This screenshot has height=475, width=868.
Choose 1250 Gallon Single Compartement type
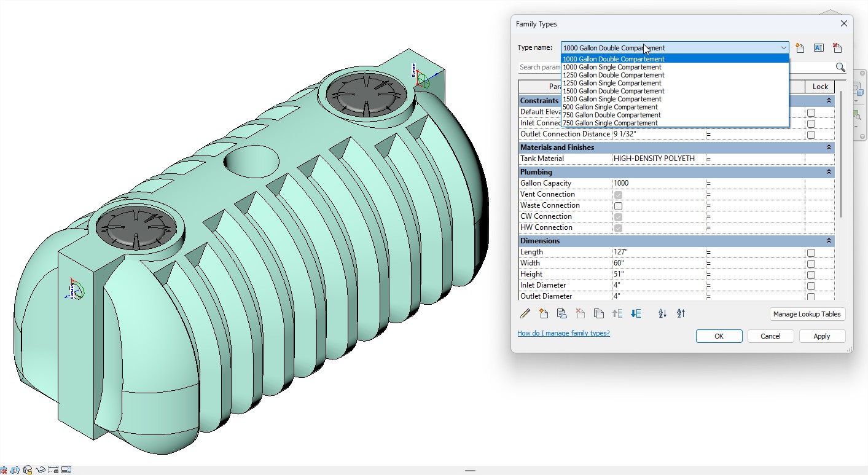click(x=674, y=83)
